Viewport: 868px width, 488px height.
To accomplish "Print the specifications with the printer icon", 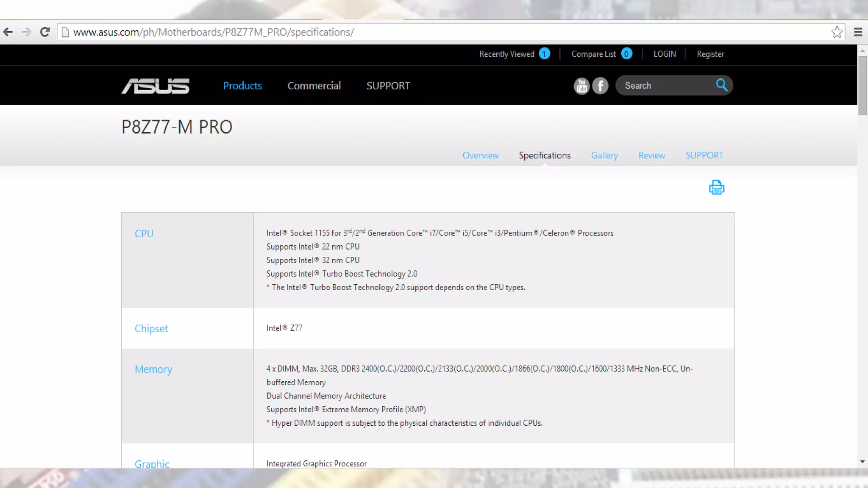I will click(x=717, y=187).
